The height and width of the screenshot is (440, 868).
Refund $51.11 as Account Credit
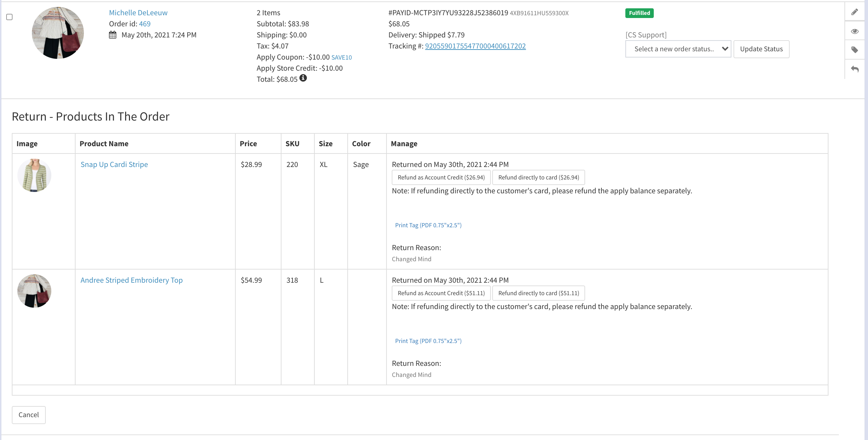441,293
